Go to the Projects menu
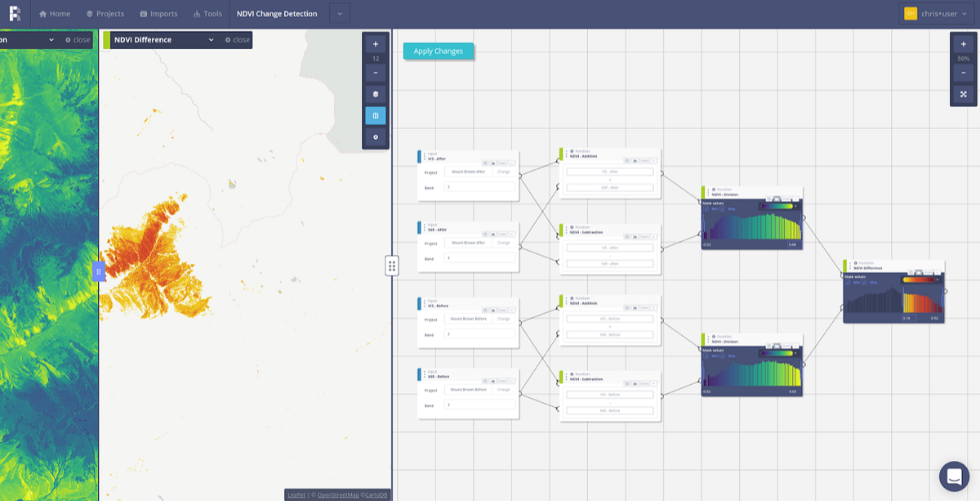980x501 pixels. [105, 14]
